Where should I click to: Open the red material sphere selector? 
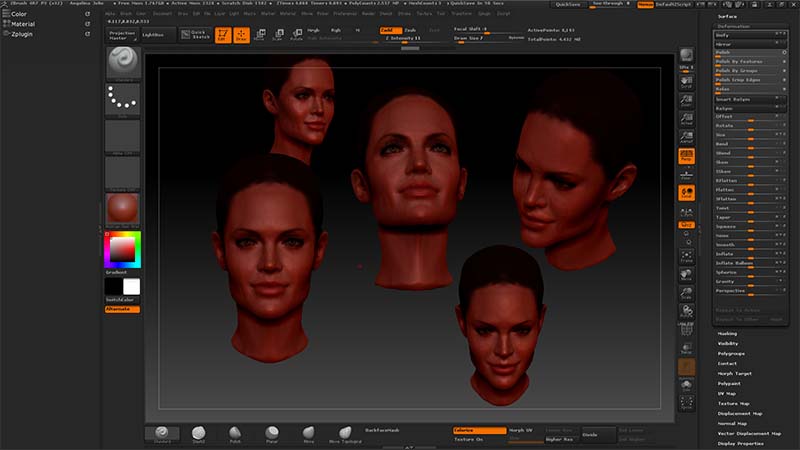(x=122, y=209)
